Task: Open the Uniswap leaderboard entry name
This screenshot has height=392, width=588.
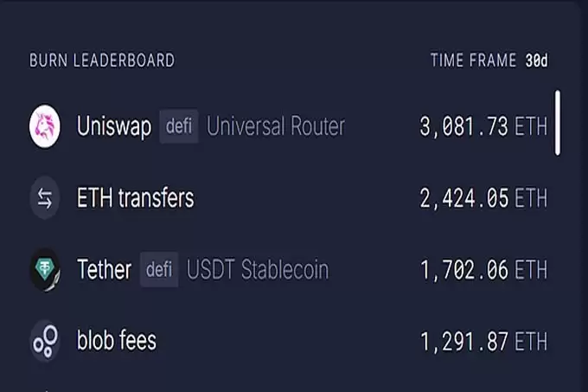Action: coord(114,126)
